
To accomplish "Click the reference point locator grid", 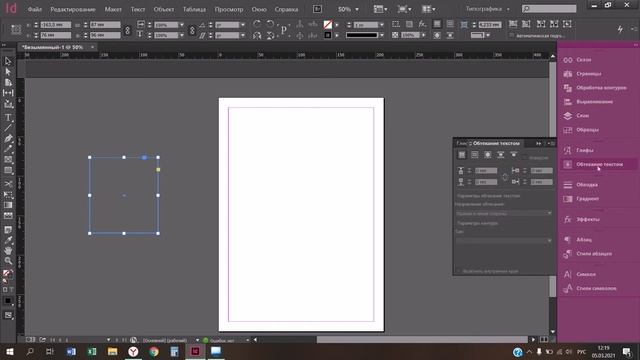I will pos(16,30).
